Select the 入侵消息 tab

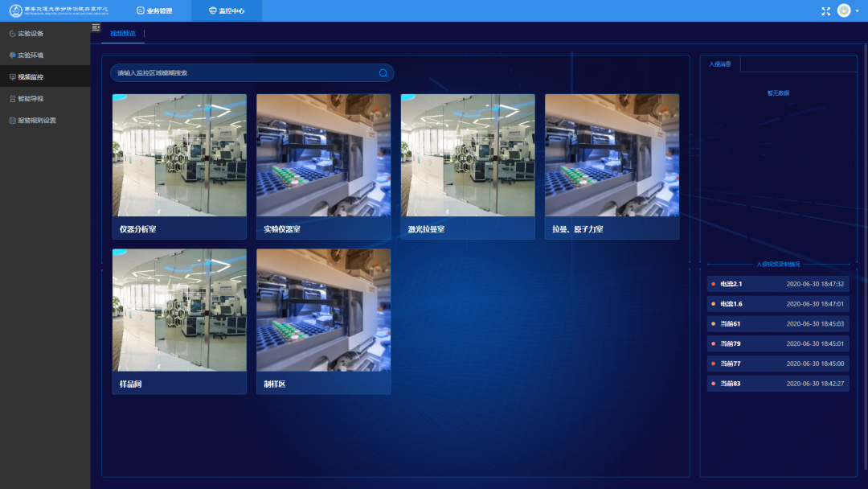click(x=720, y=64)
